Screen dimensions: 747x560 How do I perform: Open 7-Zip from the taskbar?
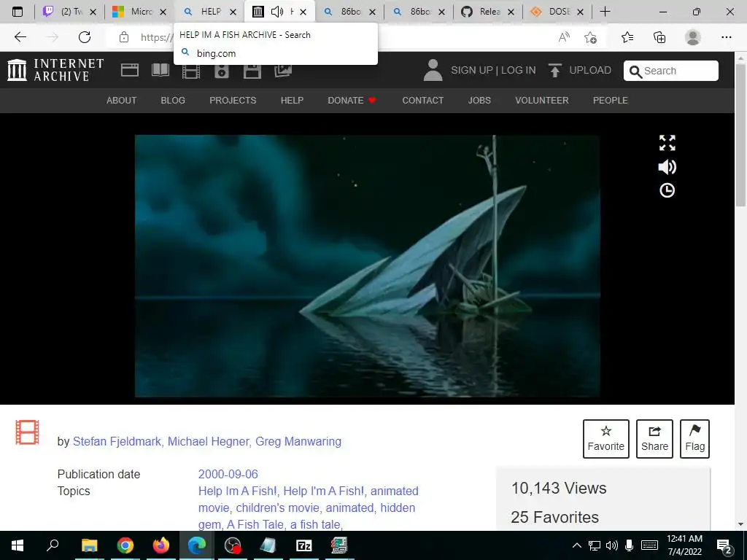(304, 545)
